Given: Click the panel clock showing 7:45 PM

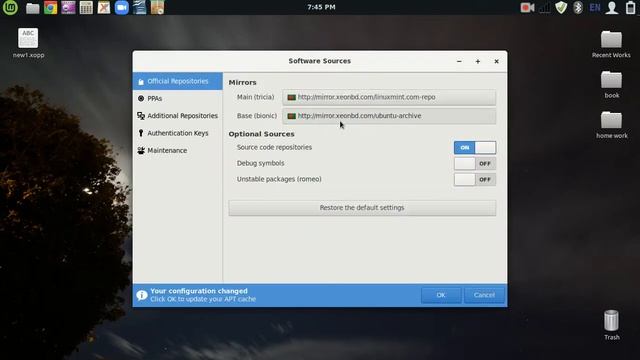Looking at the screenshot, I should click(321, 7).
